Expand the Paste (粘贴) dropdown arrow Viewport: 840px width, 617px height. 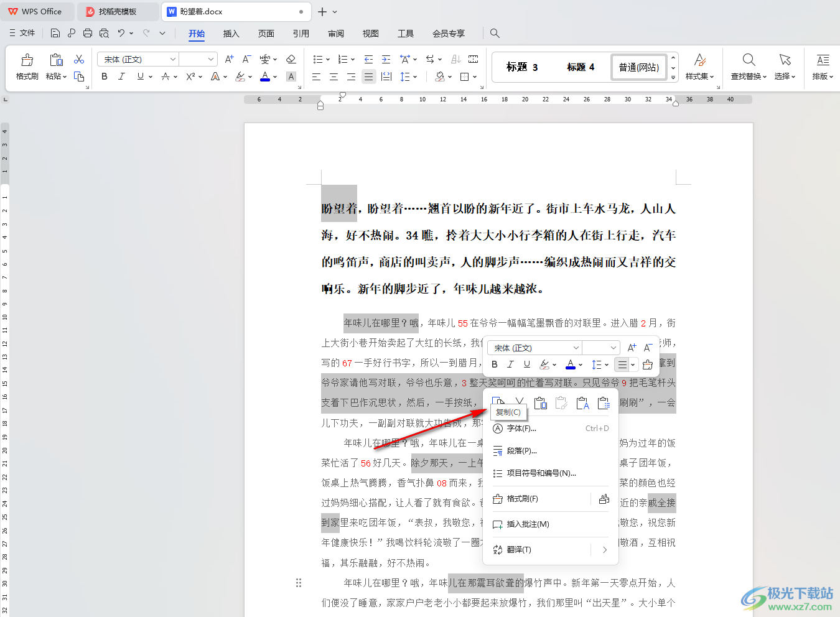[64, 77]
